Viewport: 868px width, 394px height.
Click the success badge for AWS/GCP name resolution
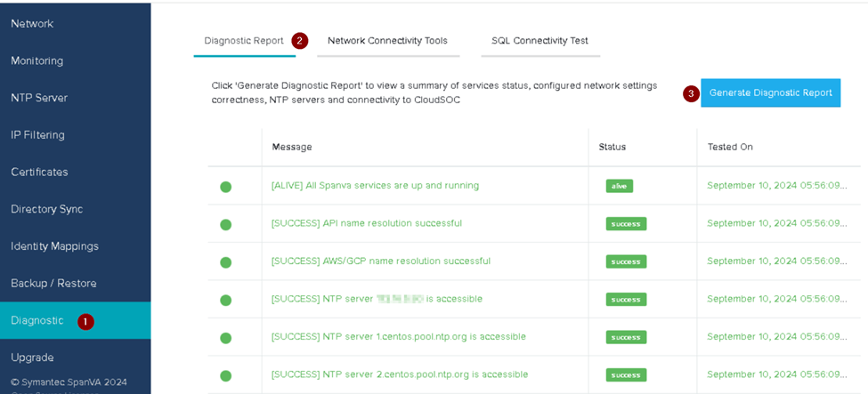coord(626,261)
